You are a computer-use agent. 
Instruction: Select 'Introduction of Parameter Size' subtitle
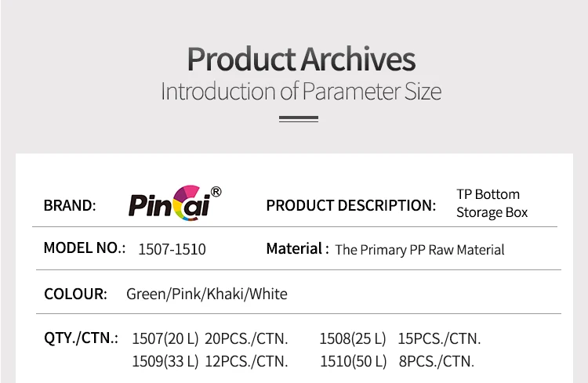[301, 91]
